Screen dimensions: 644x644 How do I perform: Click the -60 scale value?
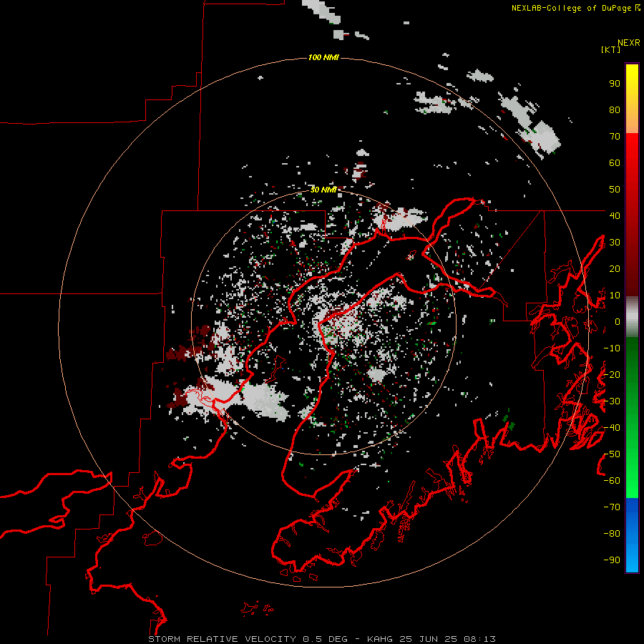coord(612,481)
